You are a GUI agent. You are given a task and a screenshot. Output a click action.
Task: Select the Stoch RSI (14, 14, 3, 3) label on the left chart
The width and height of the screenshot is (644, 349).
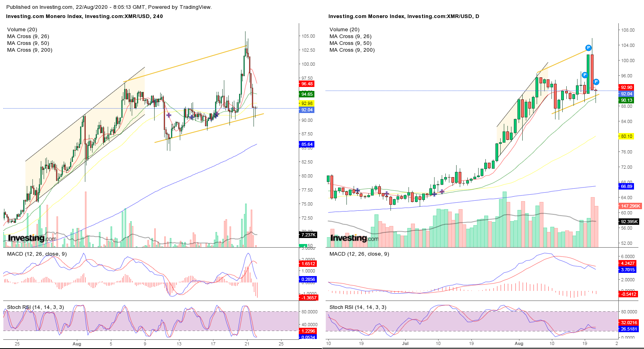(x=36, y=307)
